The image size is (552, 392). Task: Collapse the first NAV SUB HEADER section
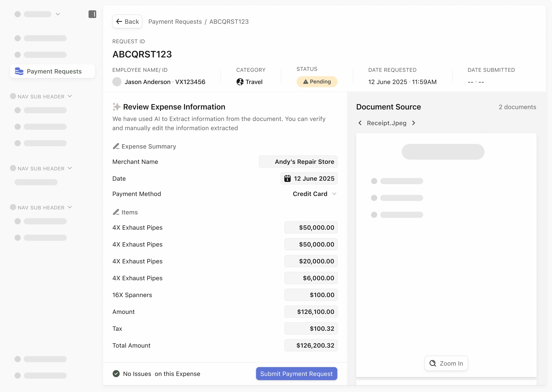tap(70, 96)
